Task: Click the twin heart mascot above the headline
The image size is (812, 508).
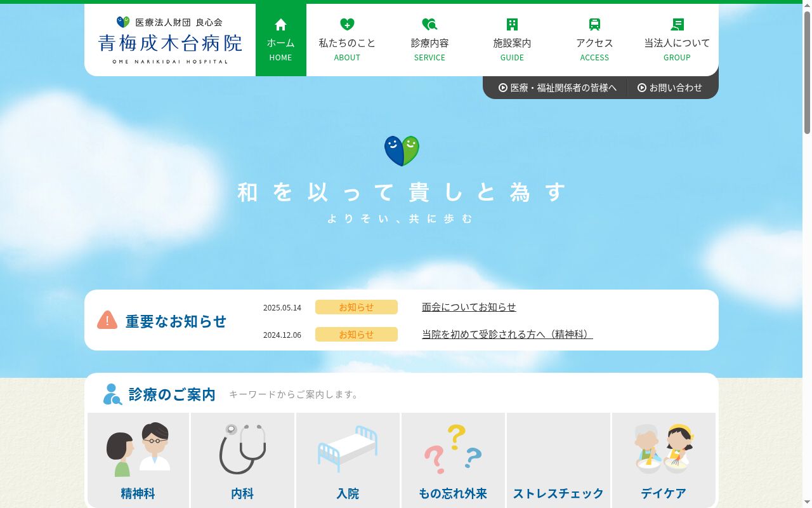Action: click(x=402, y=151)
